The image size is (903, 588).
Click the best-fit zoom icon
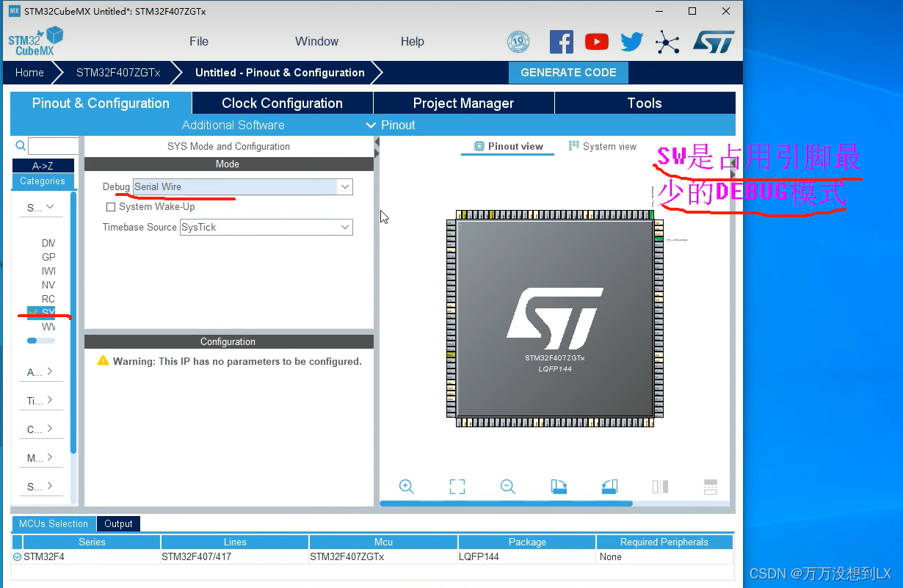(x=457, y=486)
